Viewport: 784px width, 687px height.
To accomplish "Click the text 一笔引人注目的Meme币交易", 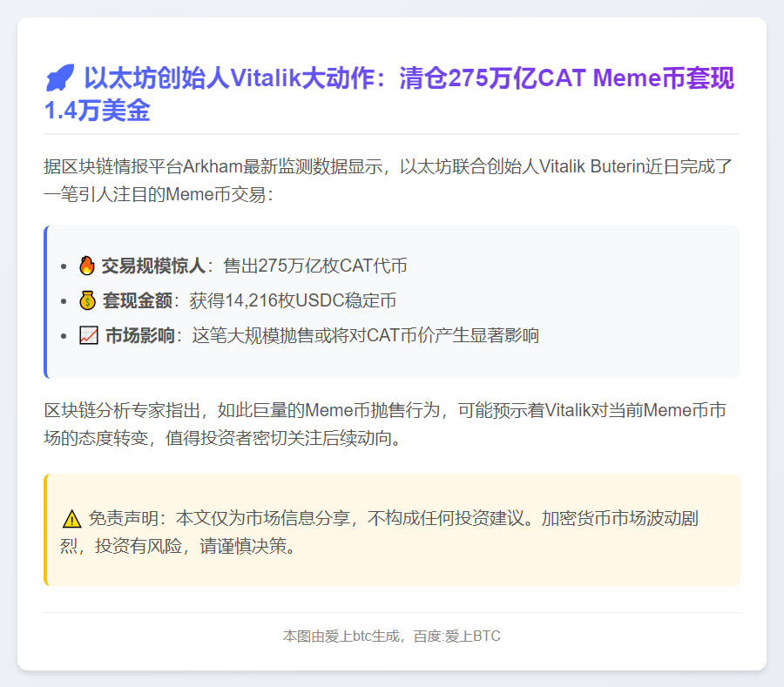I will [x=154, y=194].
